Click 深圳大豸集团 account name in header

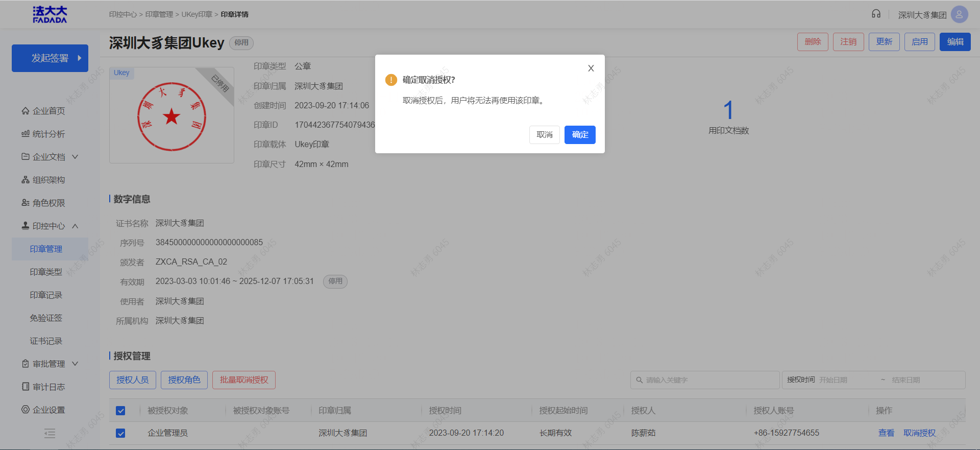pos(922,15)
